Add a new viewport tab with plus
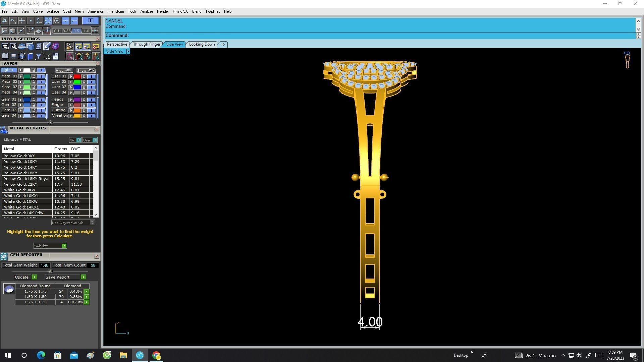Viewport: 644px width, 362px height. coord(223,44)
